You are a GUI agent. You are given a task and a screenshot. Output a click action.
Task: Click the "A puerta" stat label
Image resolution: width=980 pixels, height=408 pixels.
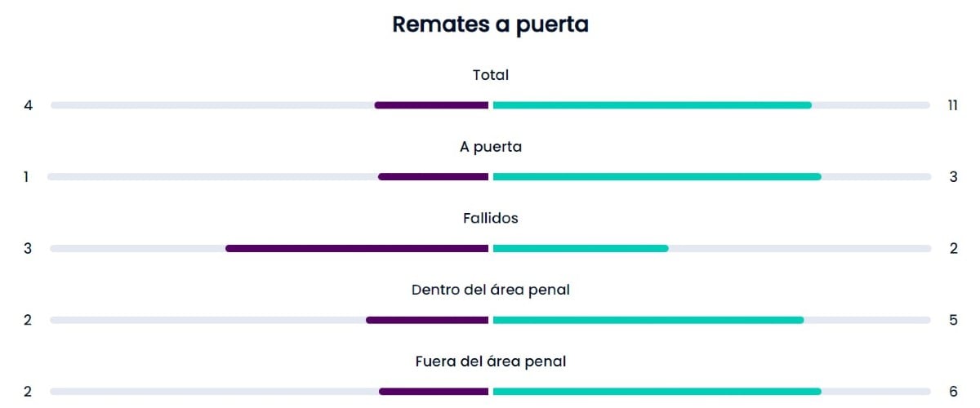(x=490, y=147)
